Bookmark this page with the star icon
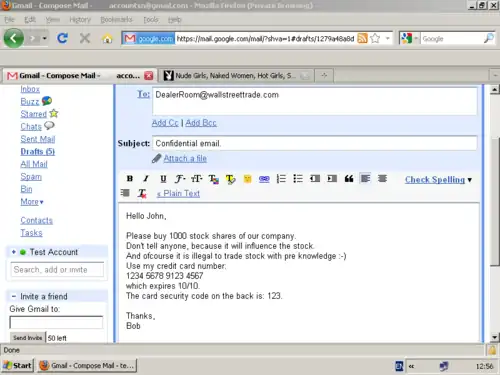Screen dimensions: 500x375 [375, 39]
